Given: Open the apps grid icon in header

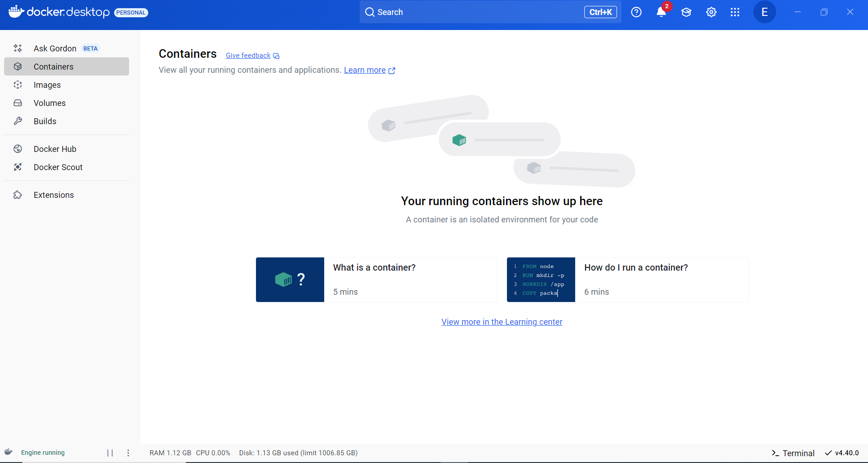Looking at the screenshot, I should pos(735,12).
